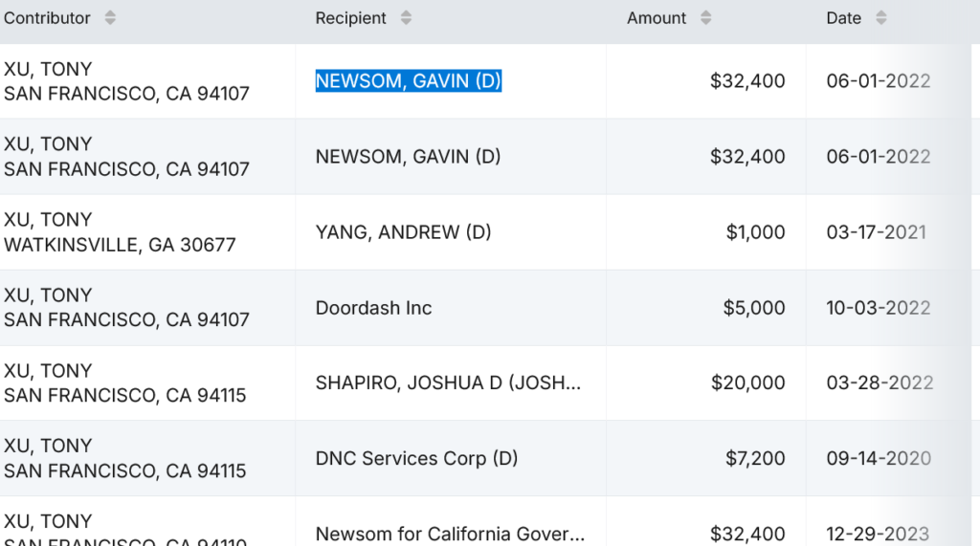Click sort arrows beside Date header

pyautogui.click(x=880, y=18)
